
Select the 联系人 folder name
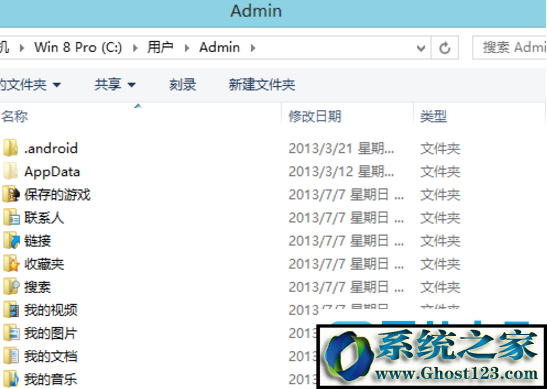point(44,218)
